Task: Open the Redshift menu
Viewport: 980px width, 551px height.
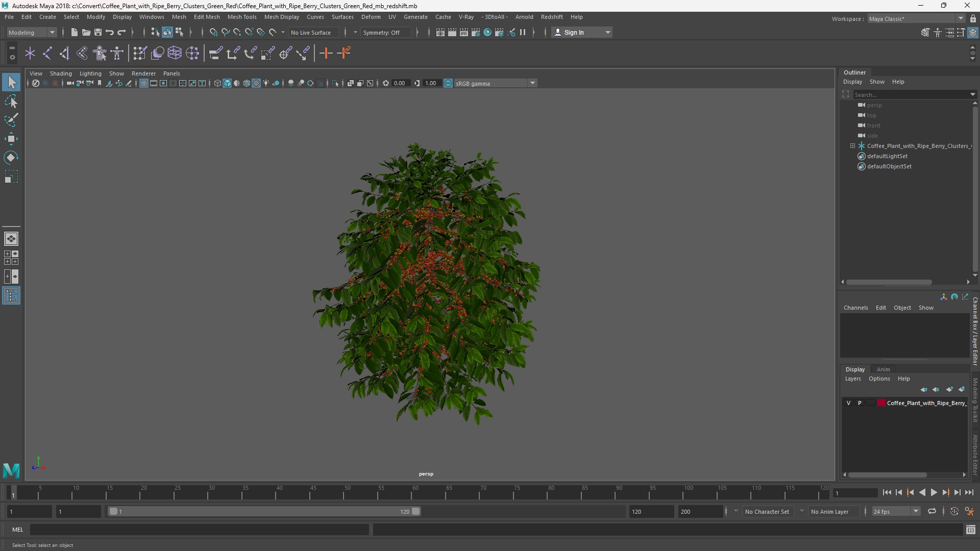Action: [x=552, y=17]
